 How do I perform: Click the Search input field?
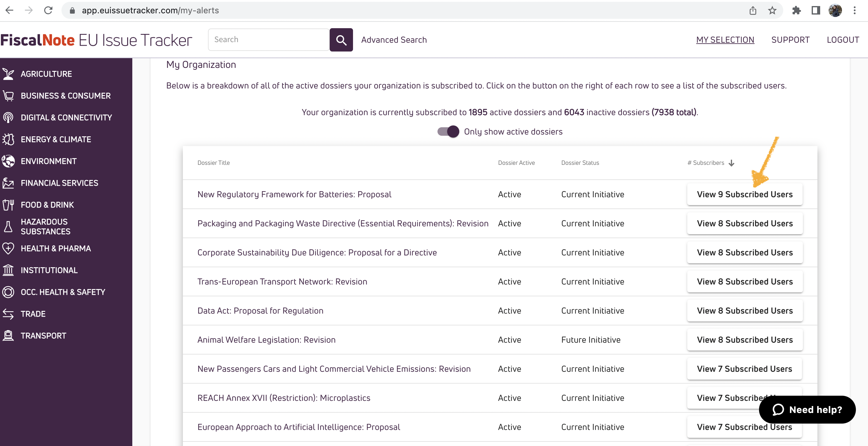[269, 40]
